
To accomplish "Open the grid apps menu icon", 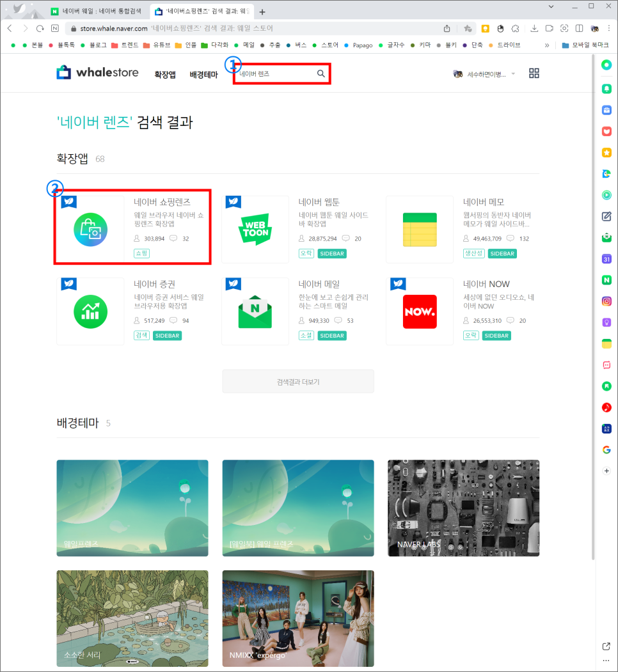I will 534,74.
